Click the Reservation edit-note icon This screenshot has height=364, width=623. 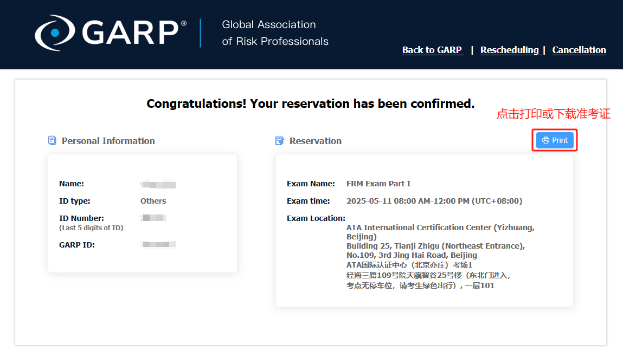pos(280,141)
